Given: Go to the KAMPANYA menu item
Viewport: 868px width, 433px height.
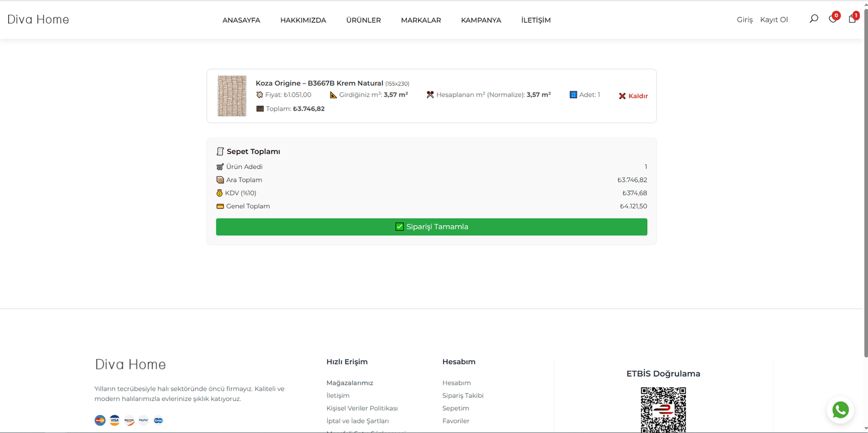Looking at the screenshot, I should coord(481,20).
